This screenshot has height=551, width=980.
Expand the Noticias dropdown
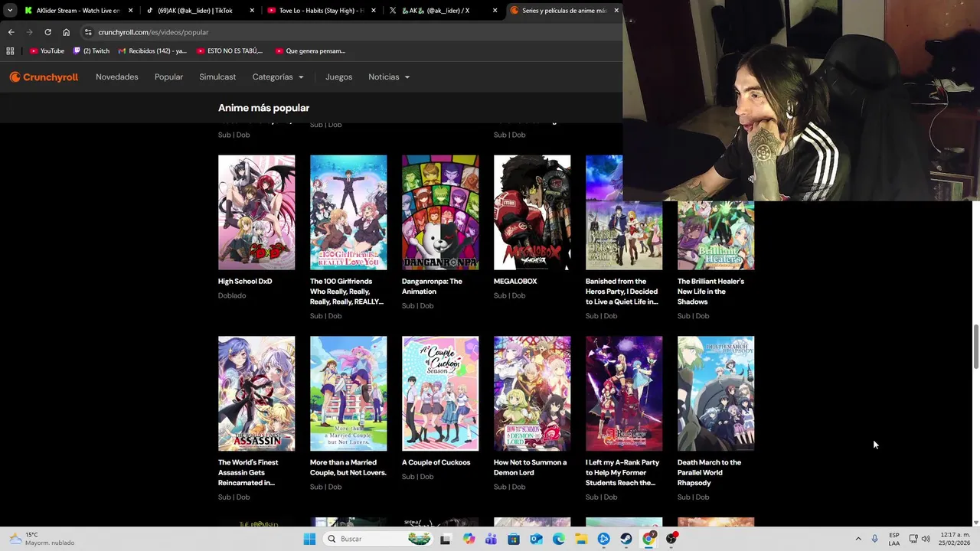[x=389, y=77]
